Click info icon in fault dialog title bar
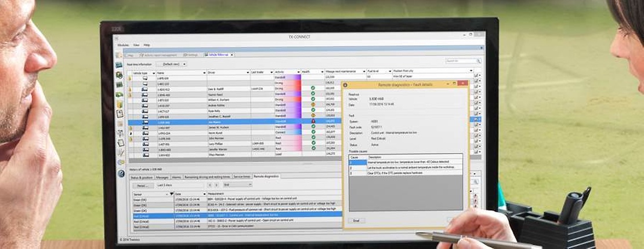The width and height of the screenshot is (644, 249). coord(345,85)
